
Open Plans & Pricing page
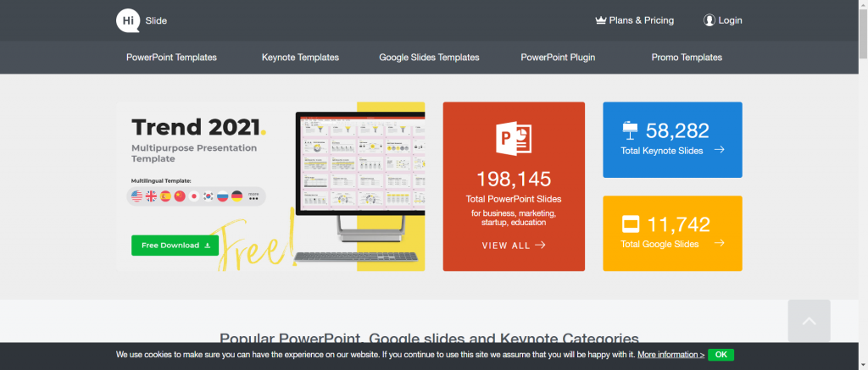point(634,20)
